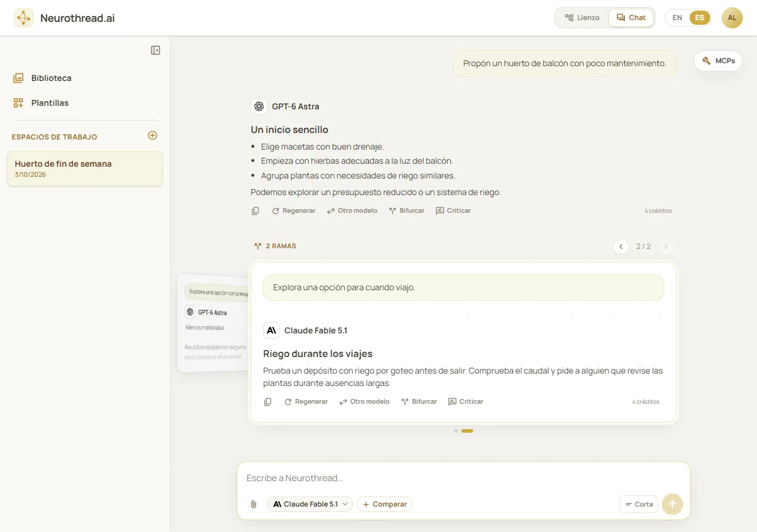Select the first branch pagination dot
The width and height of the screenshot is (757, 532).
tap(456, 431)
